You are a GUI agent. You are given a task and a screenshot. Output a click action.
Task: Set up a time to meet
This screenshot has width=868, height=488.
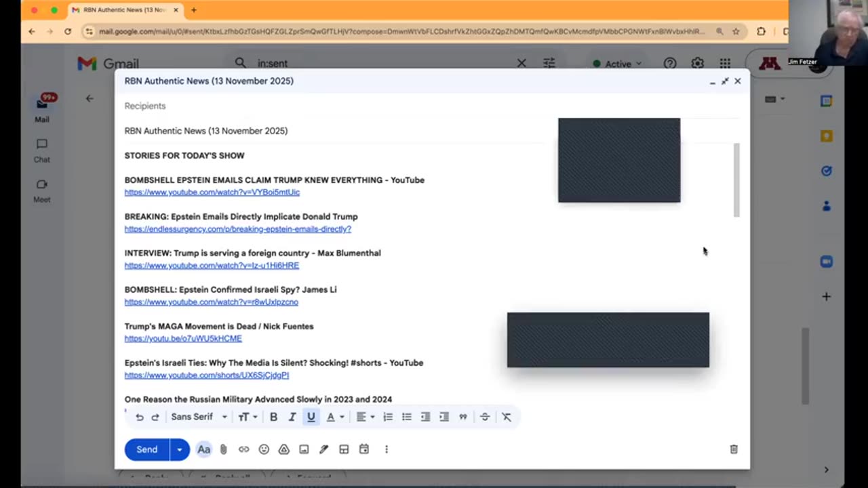tap(364, 449)
